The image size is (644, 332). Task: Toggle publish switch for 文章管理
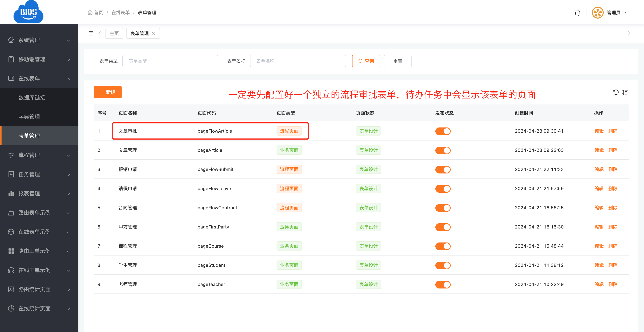(x=443, y=150)
